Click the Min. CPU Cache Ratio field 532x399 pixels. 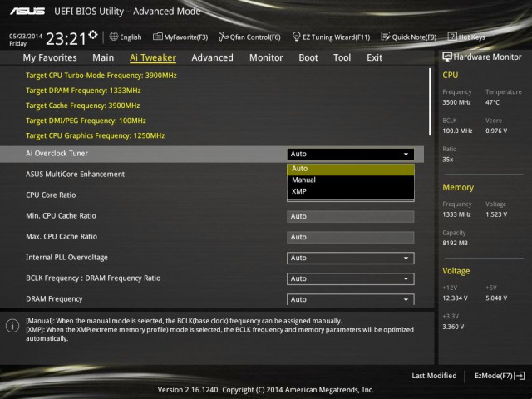tap(351, 216)
